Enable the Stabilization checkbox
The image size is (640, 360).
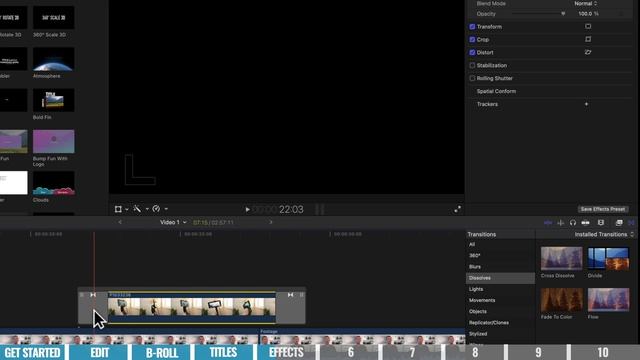point(472,65)
